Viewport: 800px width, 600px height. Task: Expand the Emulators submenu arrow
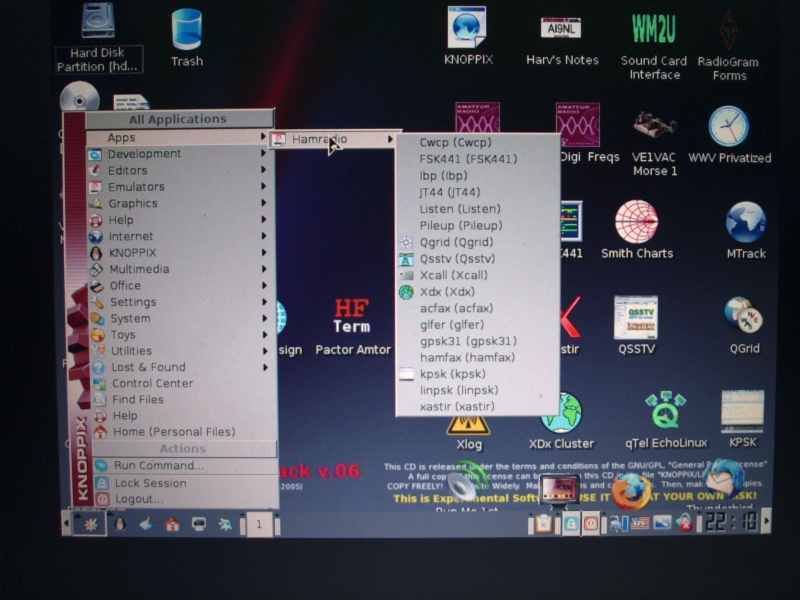[x=263, y=186]
